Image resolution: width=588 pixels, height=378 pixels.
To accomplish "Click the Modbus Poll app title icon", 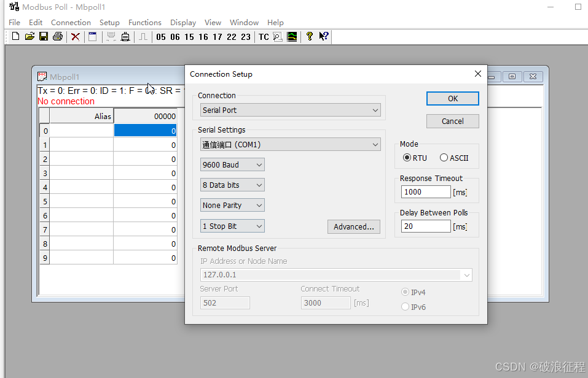I will tap(14, 7).
